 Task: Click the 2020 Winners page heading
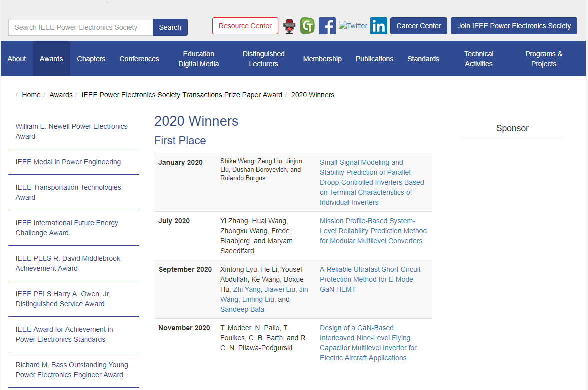click(x=196, y=121)
